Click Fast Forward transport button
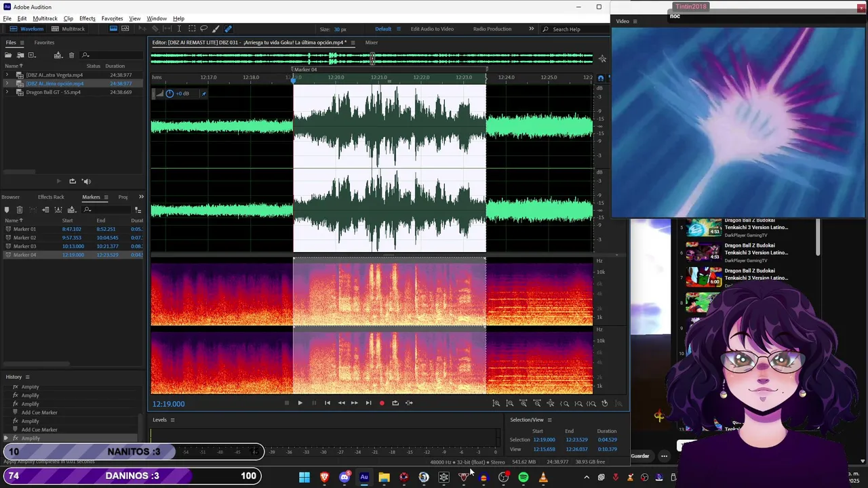 (354, 403)
